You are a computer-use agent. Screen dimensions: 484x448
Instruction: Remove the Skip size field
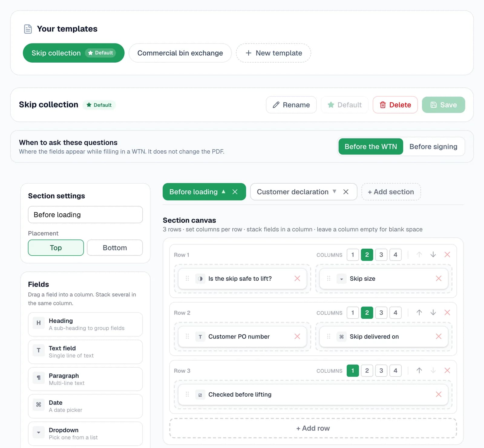[438, 278]
